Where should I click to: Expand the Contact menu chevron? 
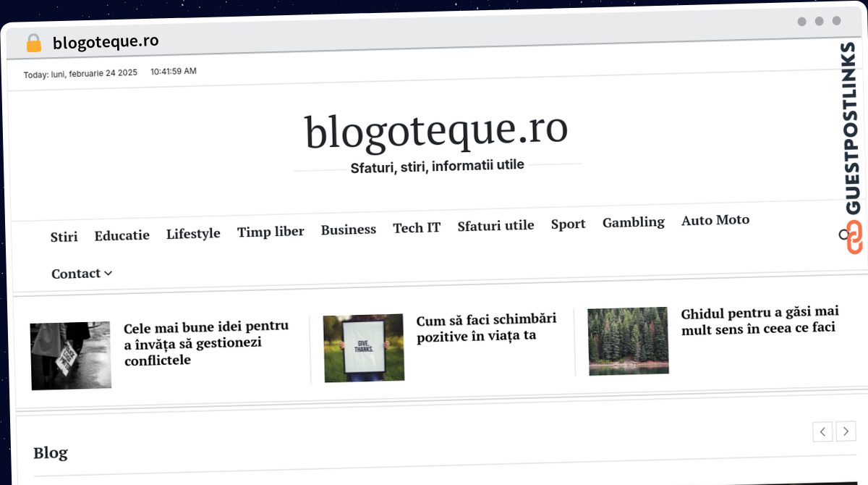tap(109, 273)
